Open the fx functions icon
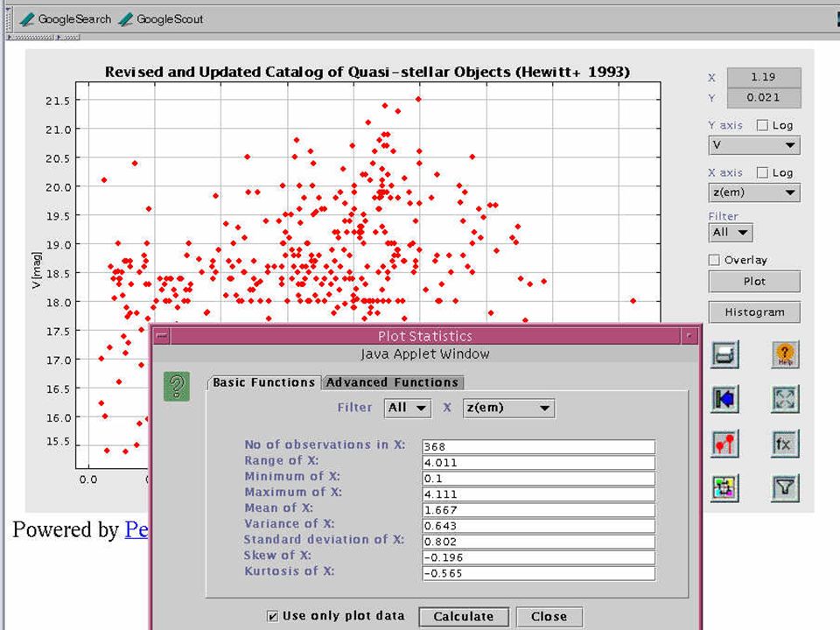The image size is (840, 630). pos(785,444)
